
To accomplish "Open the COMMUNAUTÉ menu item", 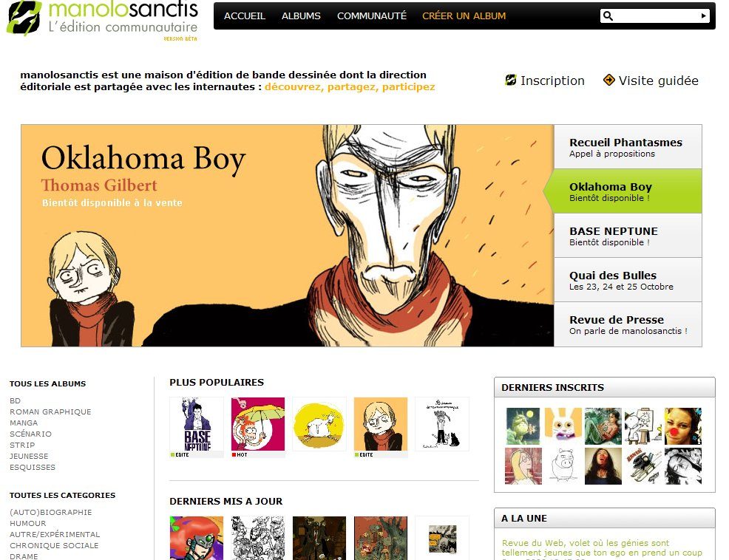I will tap(371, 16).
